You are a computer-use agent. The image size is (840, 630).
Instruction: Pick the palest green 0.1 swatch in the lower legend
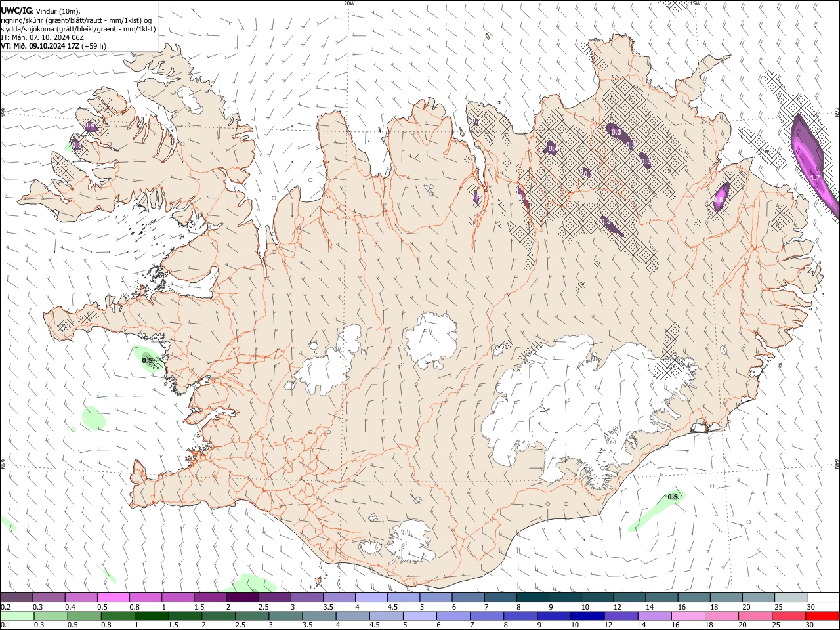tap(17, 616)
